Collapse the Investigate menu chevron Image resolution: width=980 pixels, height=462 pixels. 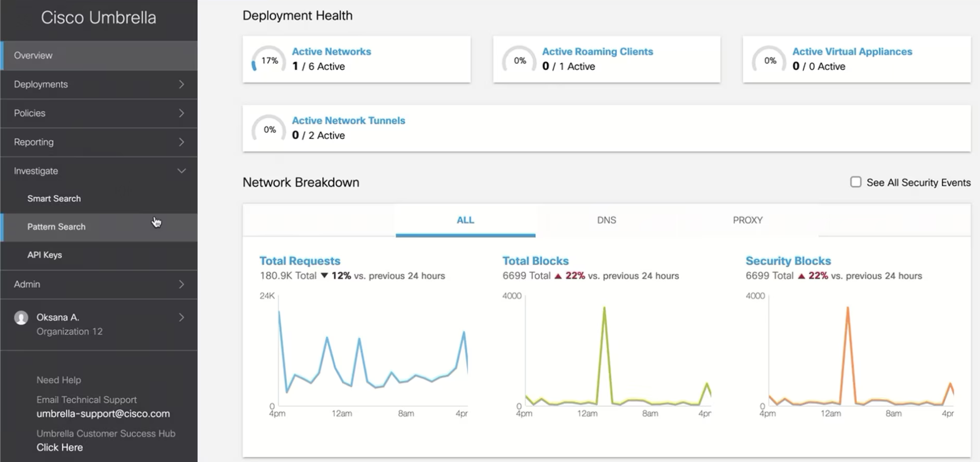click(x=181, y=171)
